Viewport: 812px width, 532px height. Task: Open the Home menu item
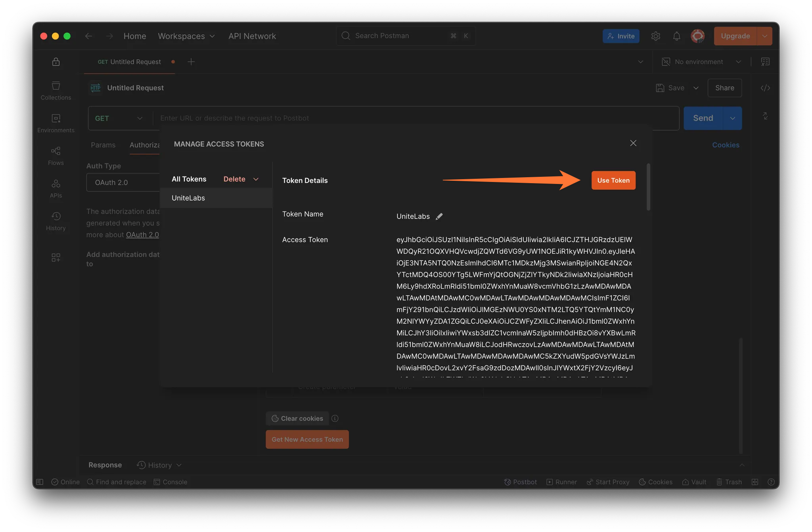pos(134,36)
